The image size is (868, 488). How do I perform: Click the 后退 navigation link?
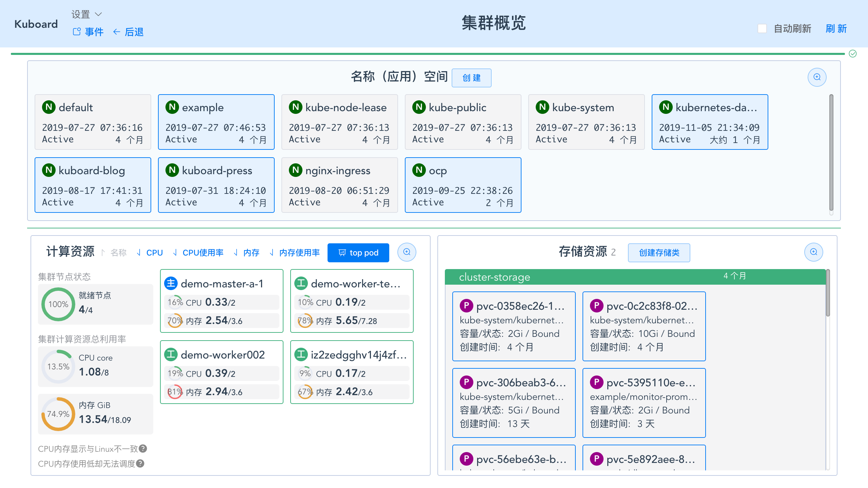[x=134, y=32]
